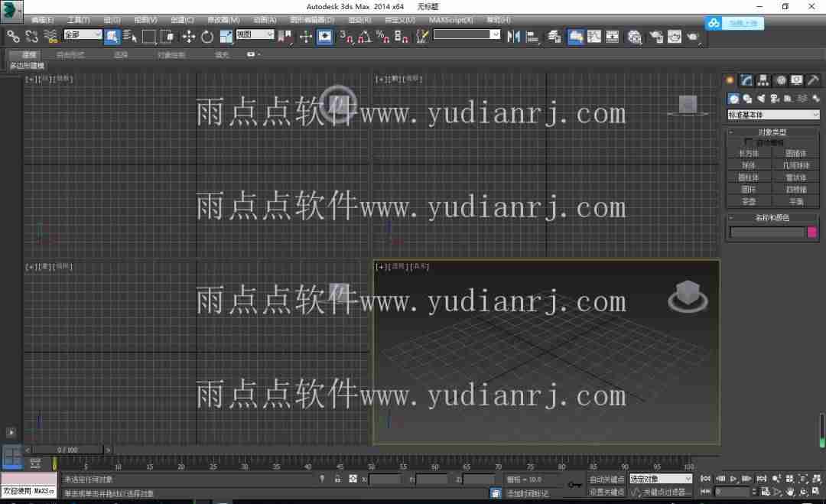Open Curve Editor
826x504 pixels.
(593, 37)
